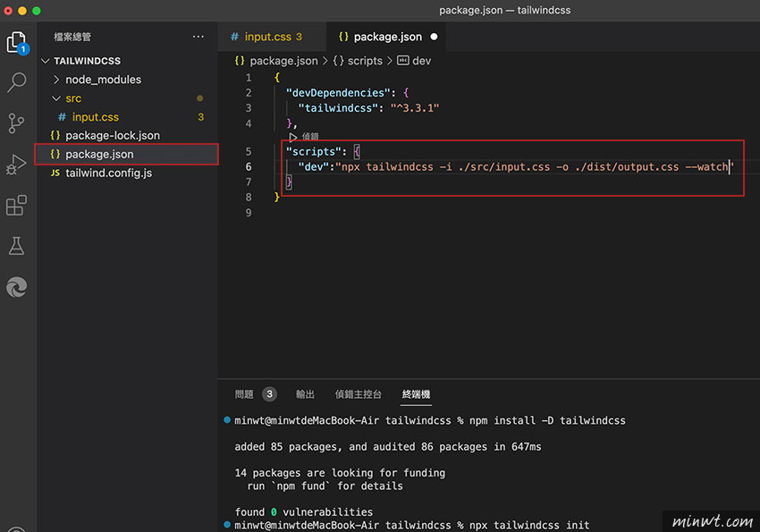Click package.json in the breadcrumb path

(284, 61)
